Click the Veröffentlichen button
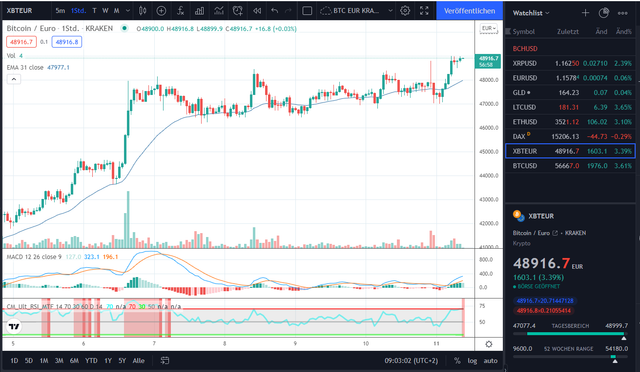The width and height of the screenshot is (640, 372). (x=469, y=11)
